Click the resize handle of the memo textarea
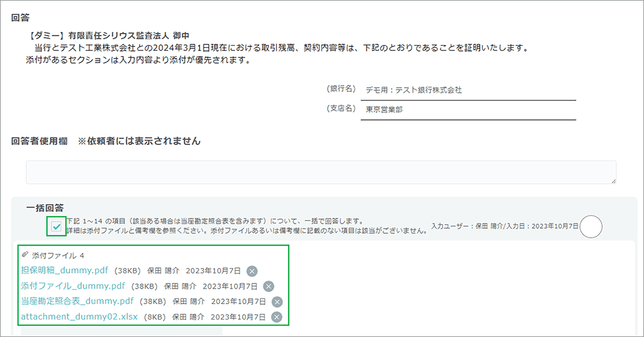This screenshot has height=337, width=644. pos(613,181)
